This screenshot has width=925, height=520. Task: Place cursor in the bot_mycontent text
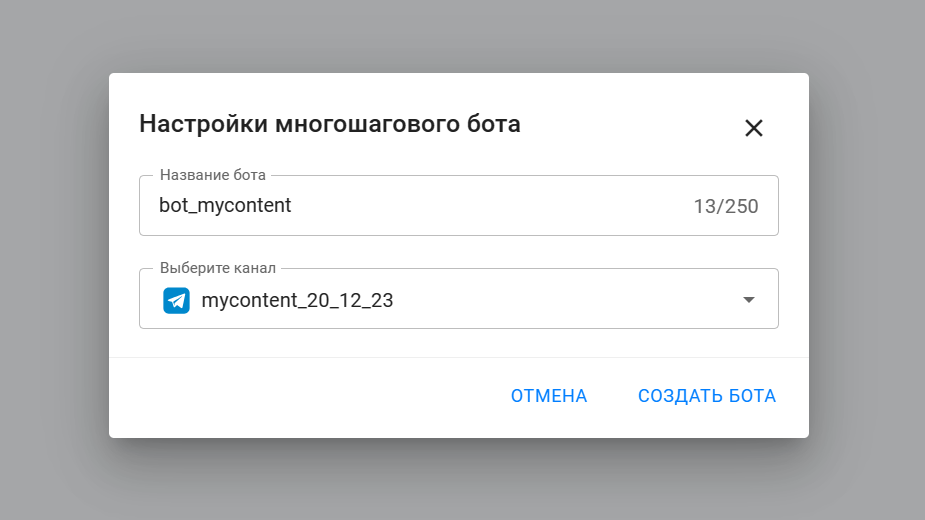[x=225, y=206]
